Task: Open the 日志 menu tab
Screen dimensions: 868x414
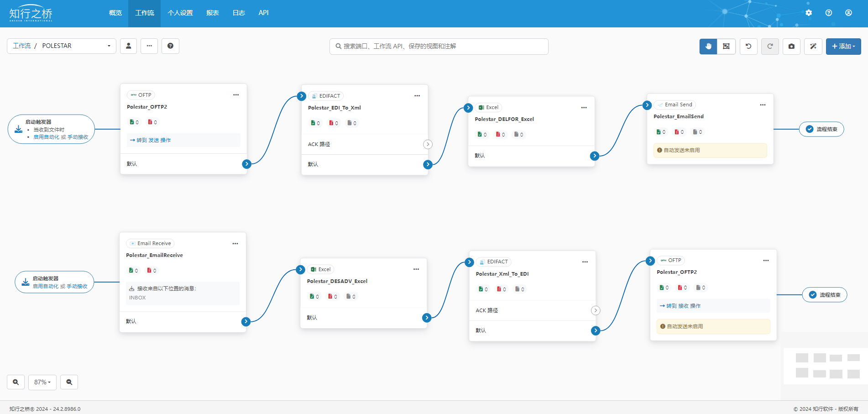Action: click(x=239, y=13)
